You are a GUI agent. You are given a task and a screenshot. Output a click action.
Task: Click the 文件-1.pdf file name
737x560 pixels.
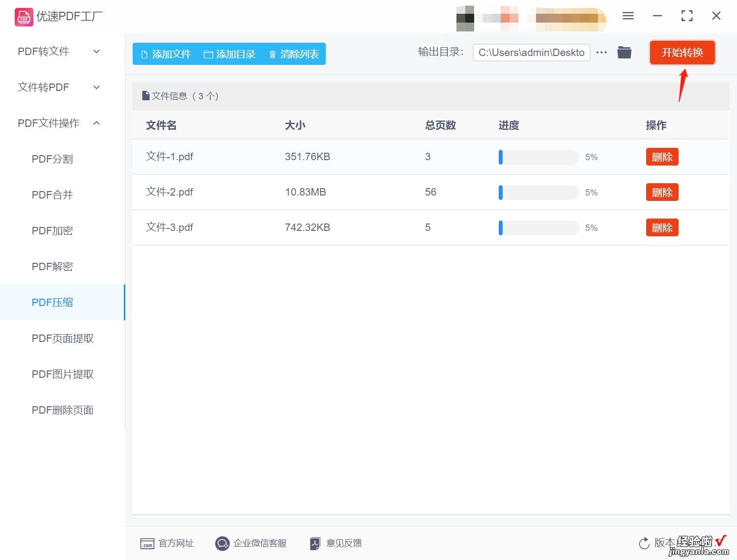point(170,157)
